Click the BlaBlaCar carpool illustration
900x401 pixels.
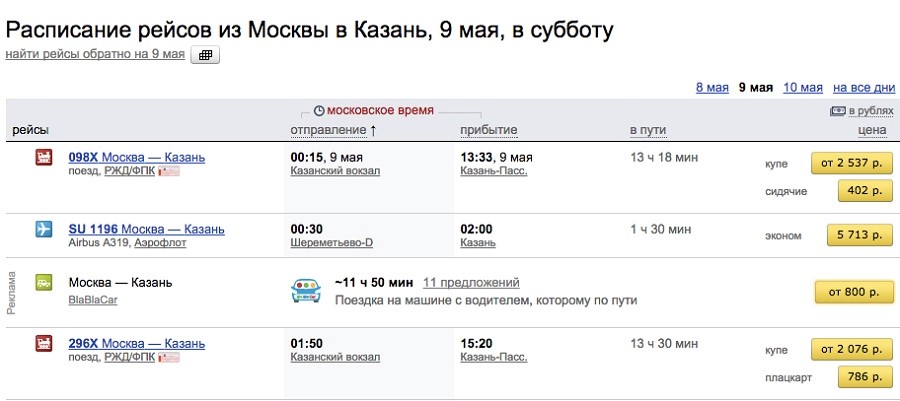[305, 291]
